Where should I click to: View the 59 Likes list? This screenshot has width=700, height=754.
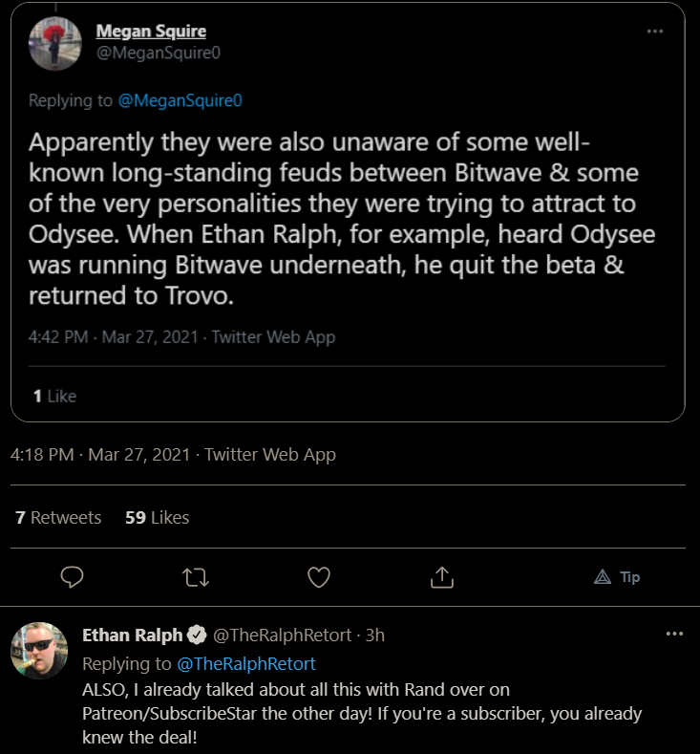158,518
